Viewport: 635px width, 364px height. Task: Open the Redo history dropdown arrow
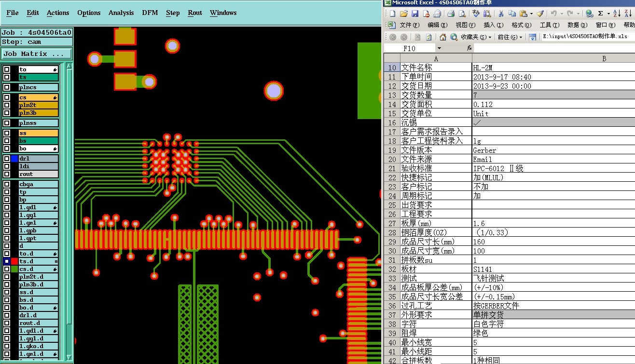[x=578, y=13]
